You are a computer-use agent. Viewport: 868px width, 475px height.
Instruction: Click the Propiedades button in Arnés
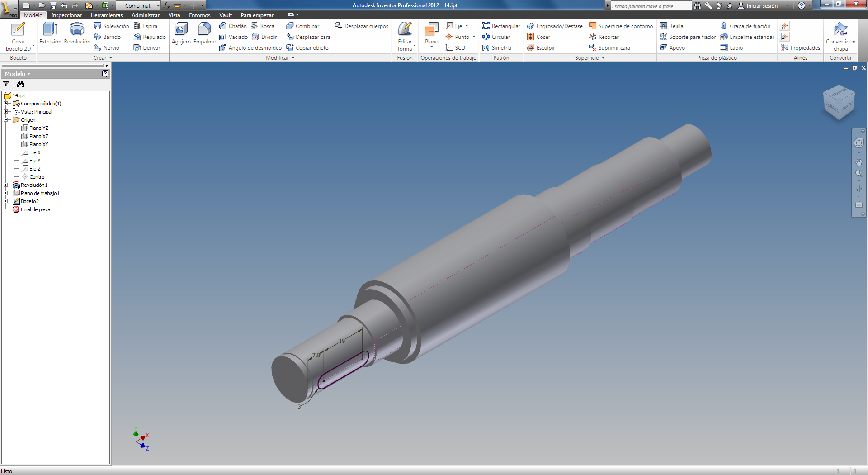pyautogui.click(x=800, y=48)
